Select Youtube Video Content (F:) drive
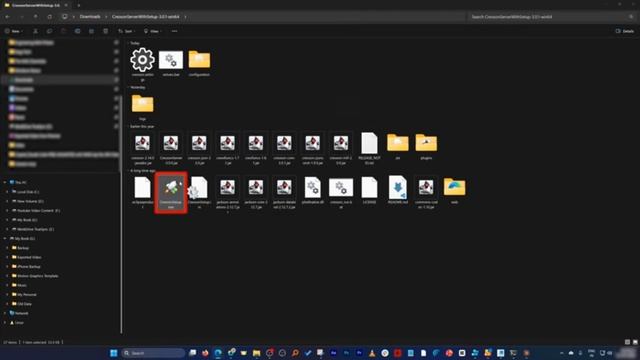640x360 pixels. point(36,211)
